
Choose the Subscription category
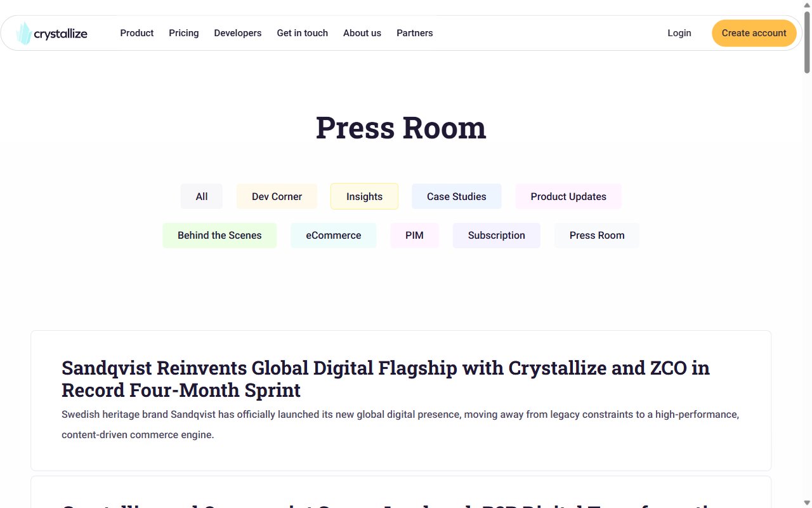point(497,235)
